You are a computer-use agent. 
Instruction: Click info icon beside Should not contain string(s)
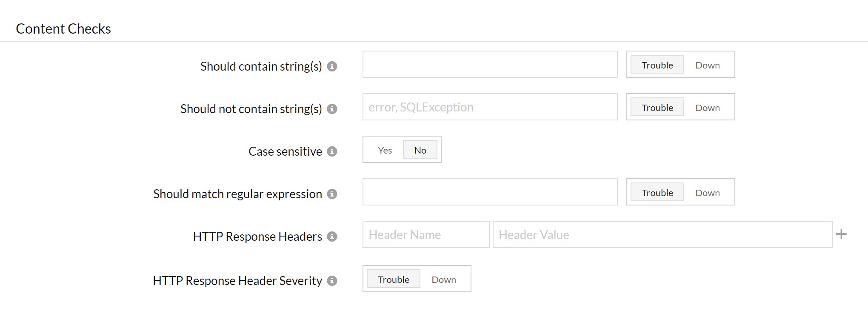coord(332,109)
